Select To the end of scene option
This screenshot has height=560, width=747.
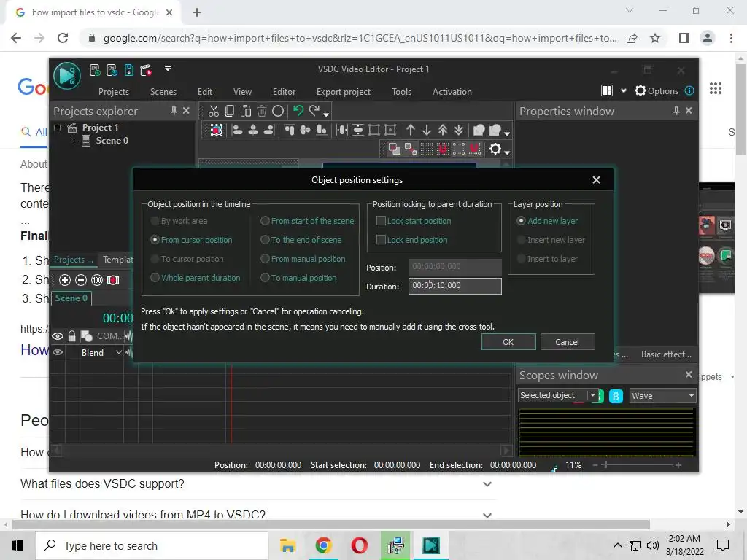(x=265, y=240)
